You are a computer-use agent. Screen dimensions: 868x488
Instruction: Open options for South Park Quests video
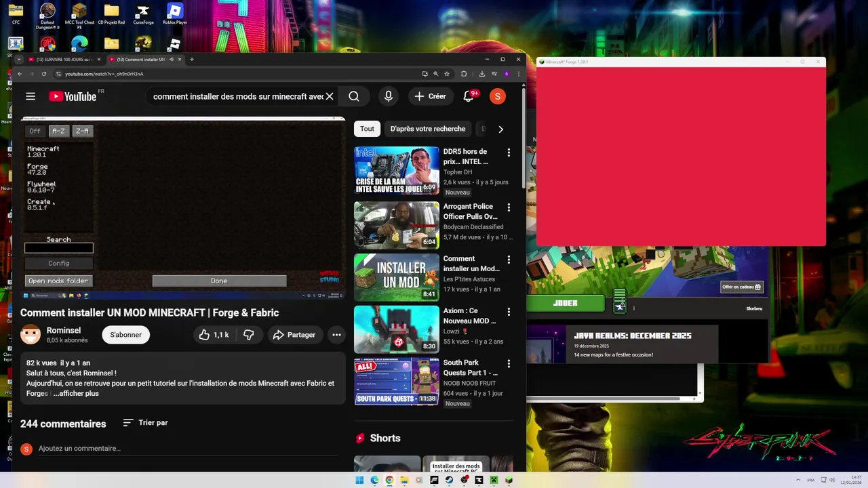pyautogui.click(x=509, y=364)
